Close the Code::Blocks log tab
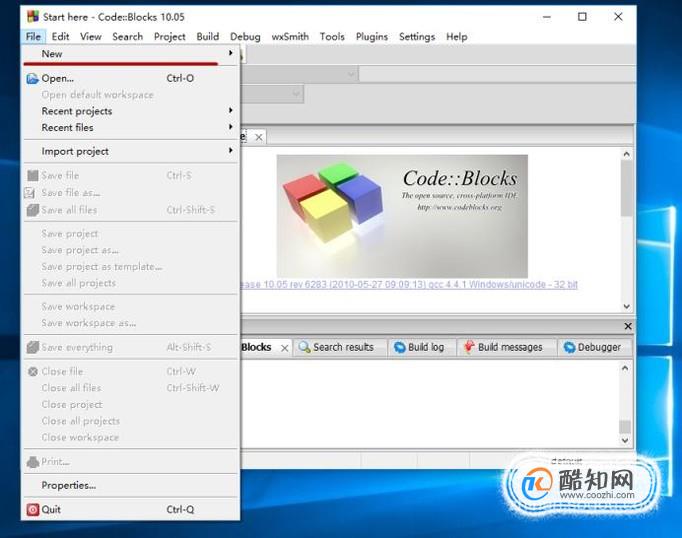 click(284, 348)
